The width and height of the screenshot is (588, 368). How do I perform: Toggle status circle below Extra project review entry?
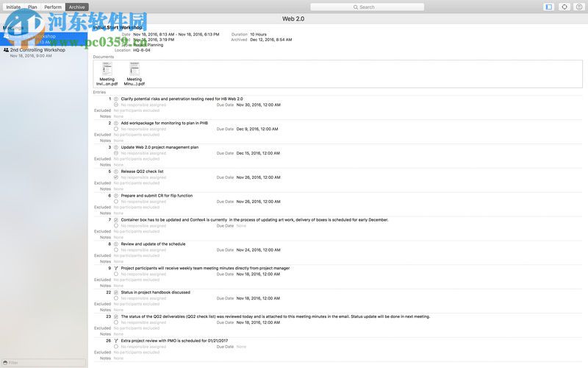pos(116,347)
